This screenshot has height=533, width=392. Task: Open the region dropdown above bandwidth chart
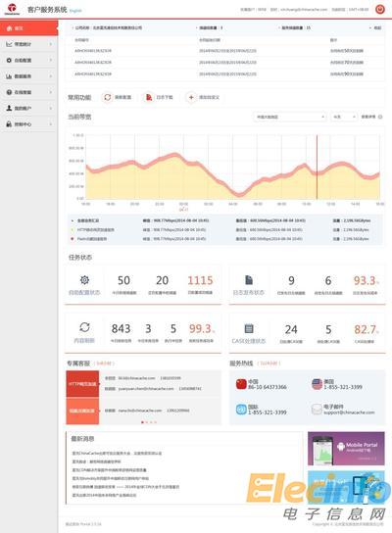click(x=290, y=117)
